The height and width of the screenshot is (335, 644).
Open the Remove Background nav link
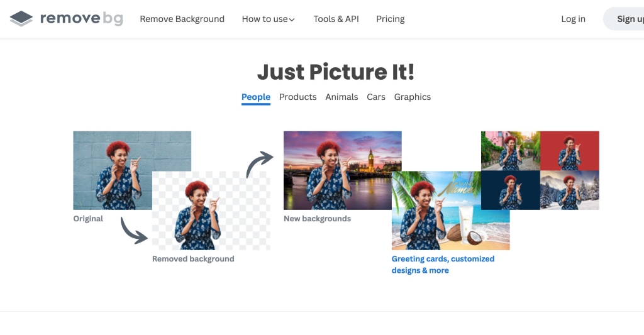click(x=182, y=19)
